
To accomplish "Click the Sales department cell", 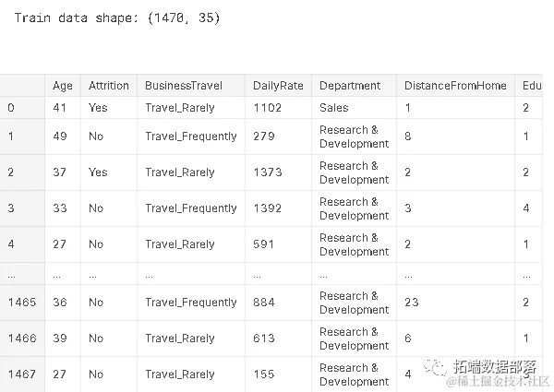I will (333, 108).
